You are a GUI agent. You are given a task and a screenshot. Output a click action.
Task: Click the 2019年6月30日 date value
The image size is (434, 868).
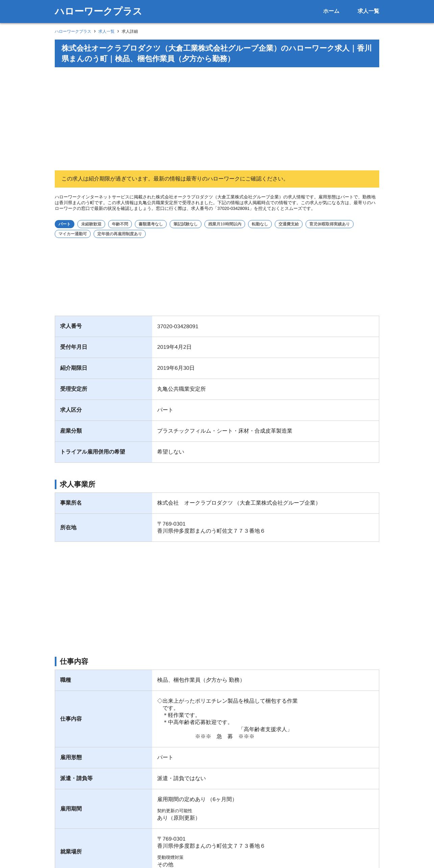coord(176,368)
